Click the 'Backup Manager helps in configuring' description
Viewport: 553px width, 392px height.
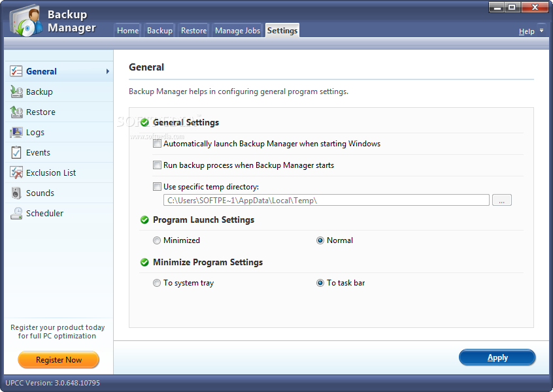pos(239,91)
